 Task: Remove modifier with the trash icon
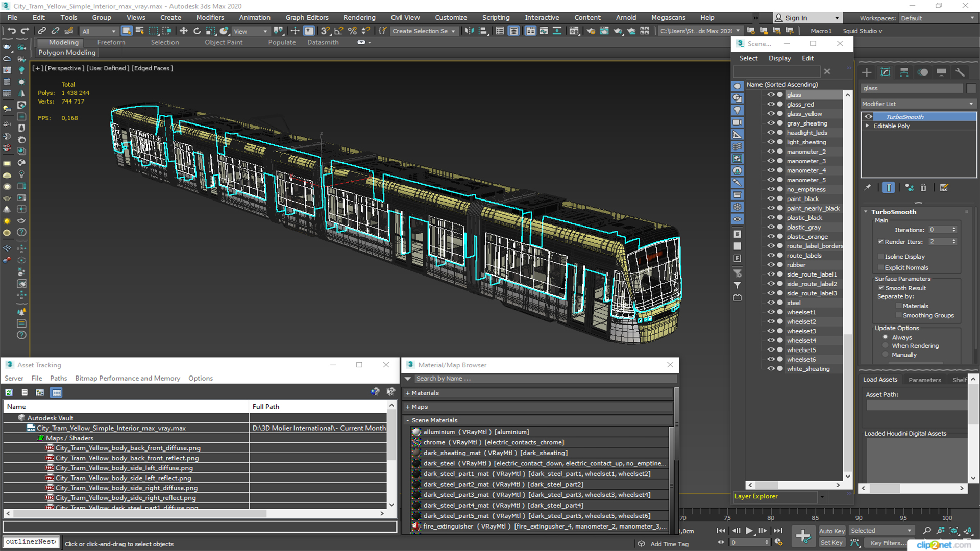(923, 188)
